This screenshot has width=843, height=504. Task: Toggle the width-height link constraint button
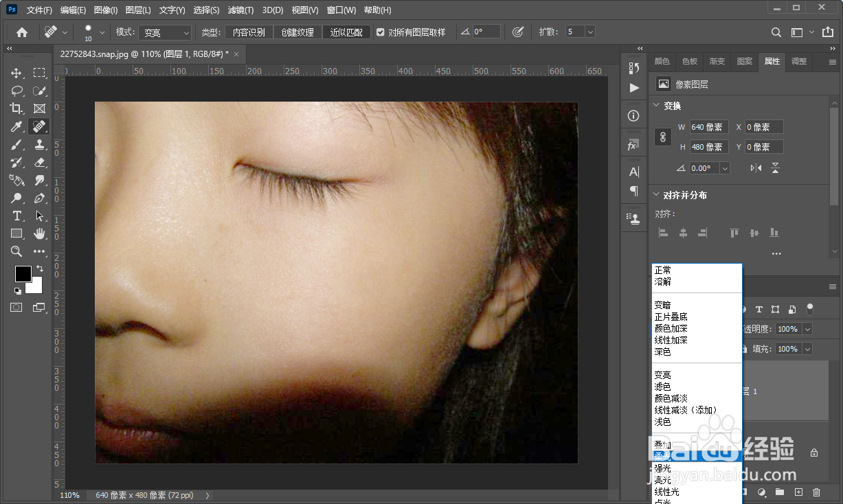tap(663, 137)
